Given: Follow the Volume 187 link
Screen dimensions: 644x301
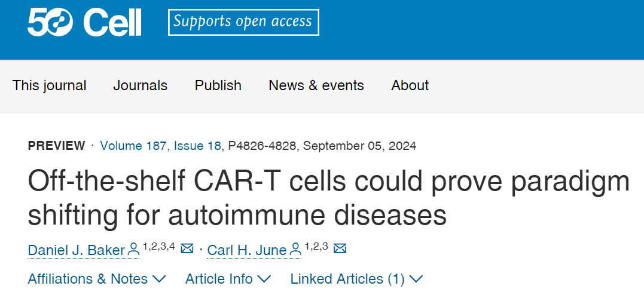Looking at the screenshot, I should coord(133,146).
